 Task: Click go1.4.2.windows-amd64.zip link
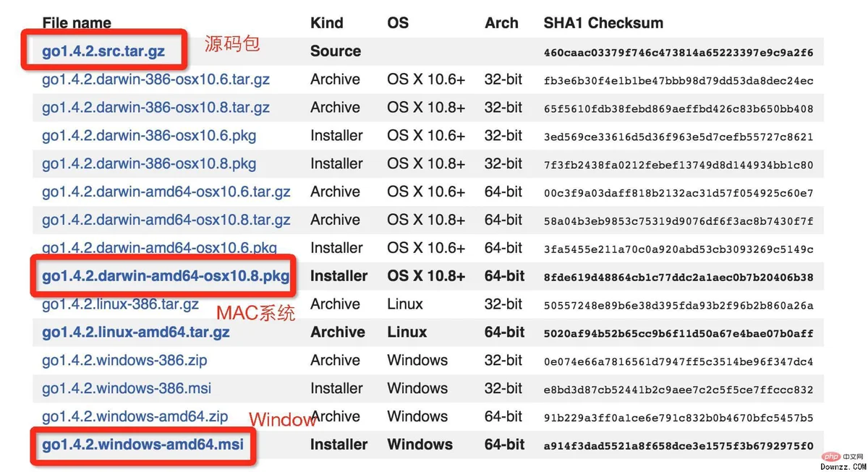(x=135, y=417)
